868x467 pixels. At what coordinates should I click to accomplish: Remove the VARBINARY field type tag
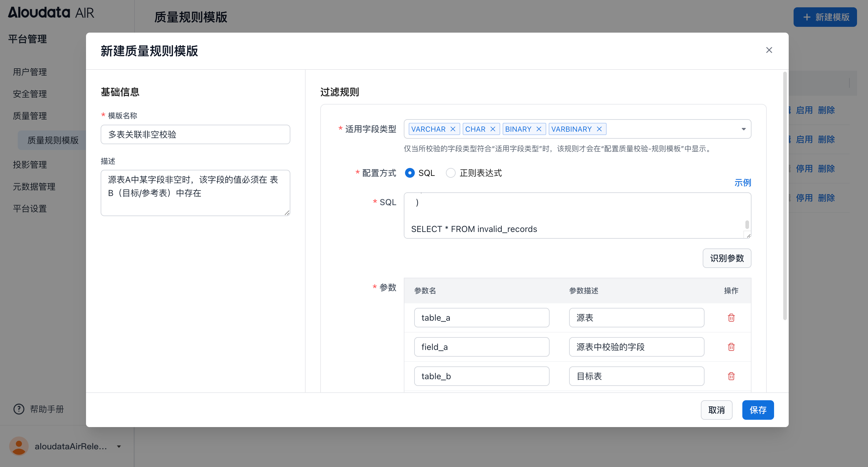599,129
